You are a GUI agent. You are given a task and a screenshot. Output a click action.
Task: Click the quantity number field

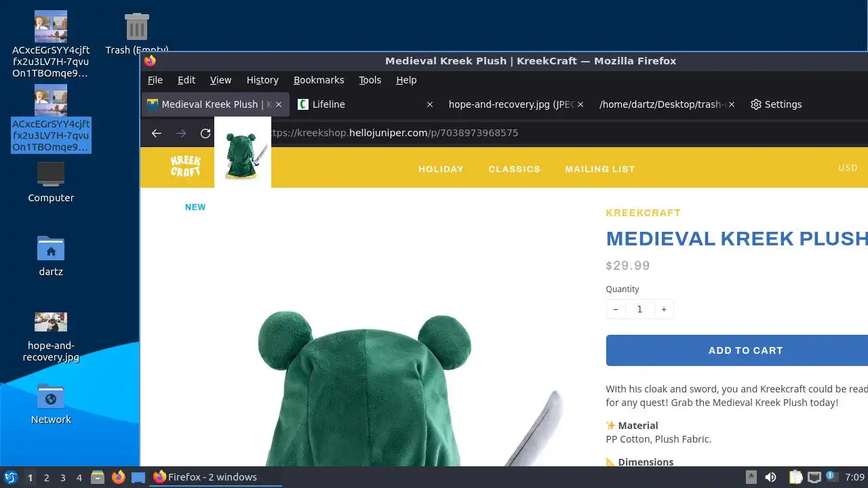coord(639,309)
